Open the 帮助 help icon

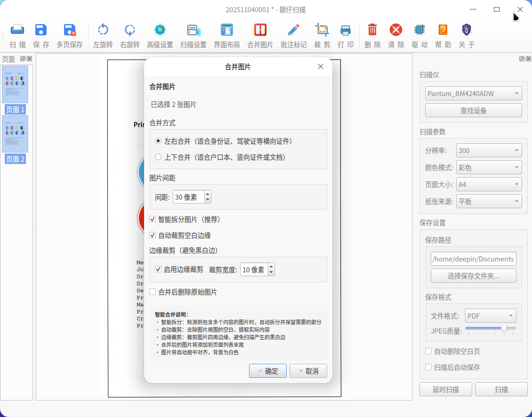[x=443, y=30]
